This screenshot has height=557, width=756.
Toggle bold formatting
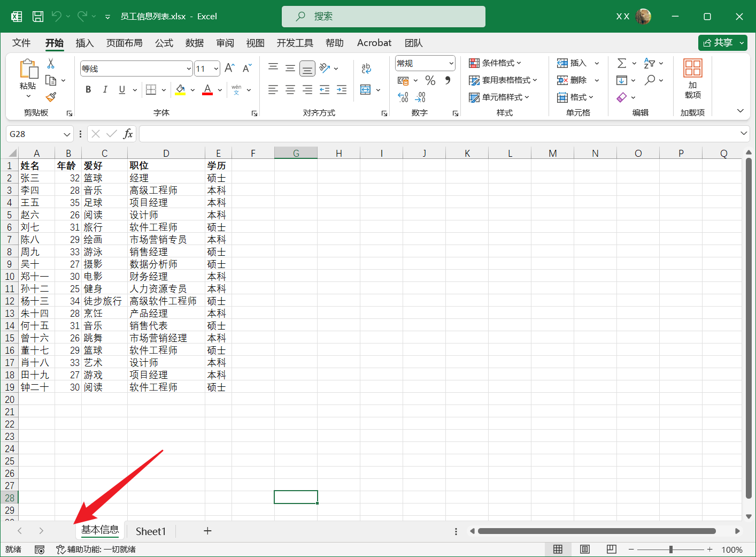(88, 89)
